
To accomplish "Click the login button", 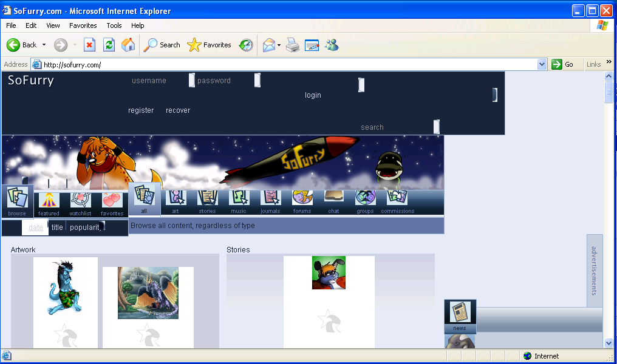I will [313, 95].
